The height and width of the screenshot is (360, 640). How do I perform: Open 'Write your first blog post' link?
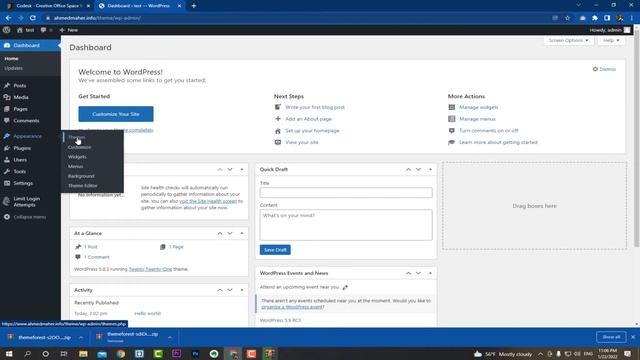coord(315,107)
